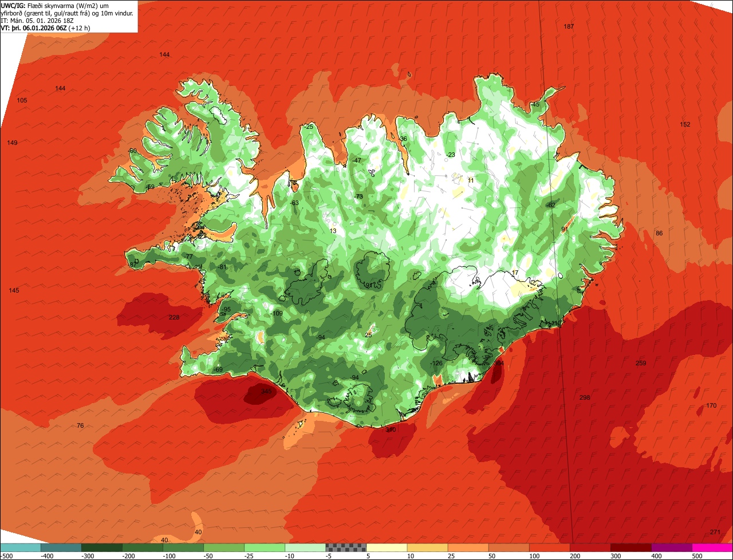Pick the dark red swatch between 300 and 400

click(x=631, y=547)
